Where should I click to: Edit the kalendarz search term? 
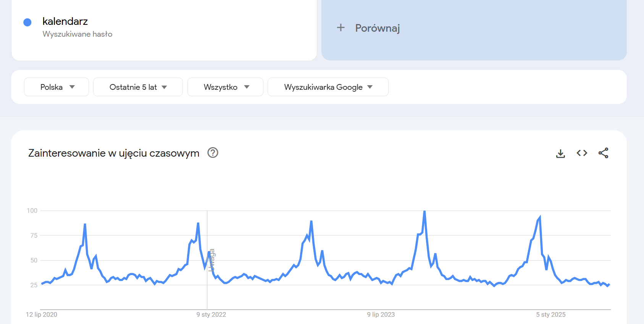click(65, 21)
